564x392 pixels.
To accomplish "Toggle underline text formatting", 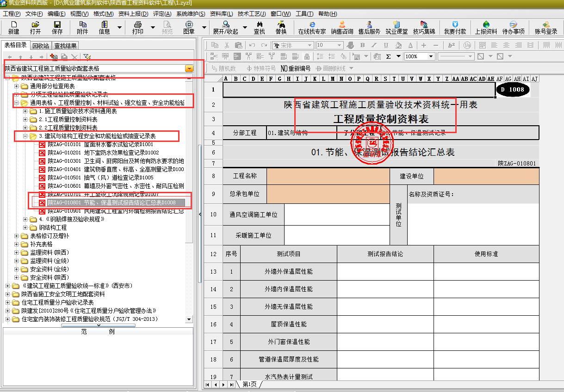I will pyautogui.click(x=386, y=45).
